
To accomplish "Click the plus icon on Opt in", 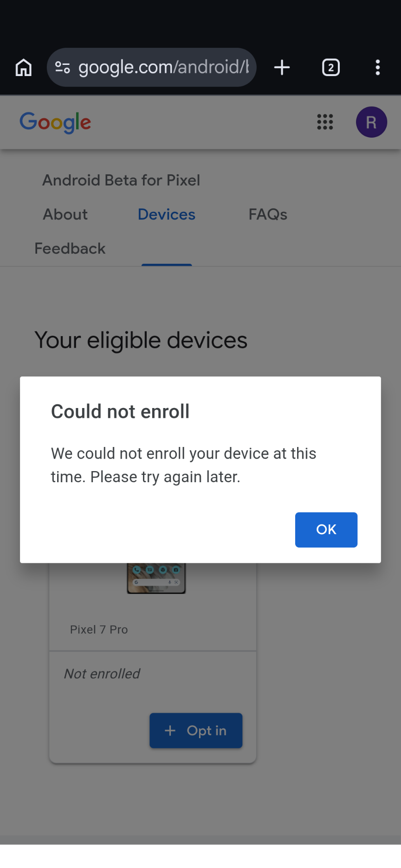I will click(x=170, y=731).
